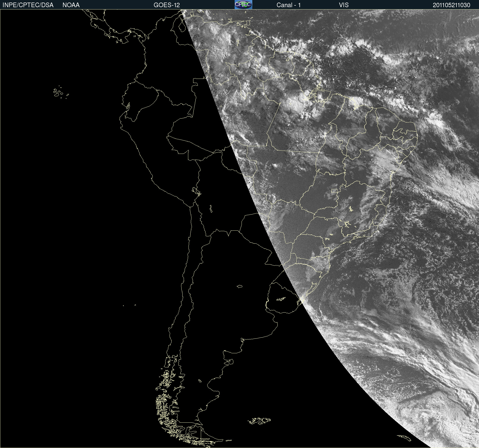Click the GOES-12 satellite label

[x=167, y=5]
